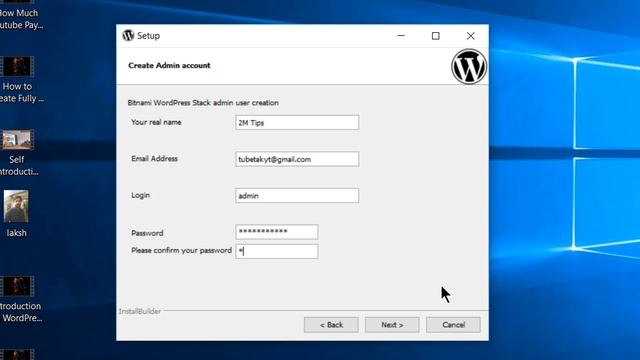Click the 'How Much Youtube Pay' desktop label

[20, 19]
